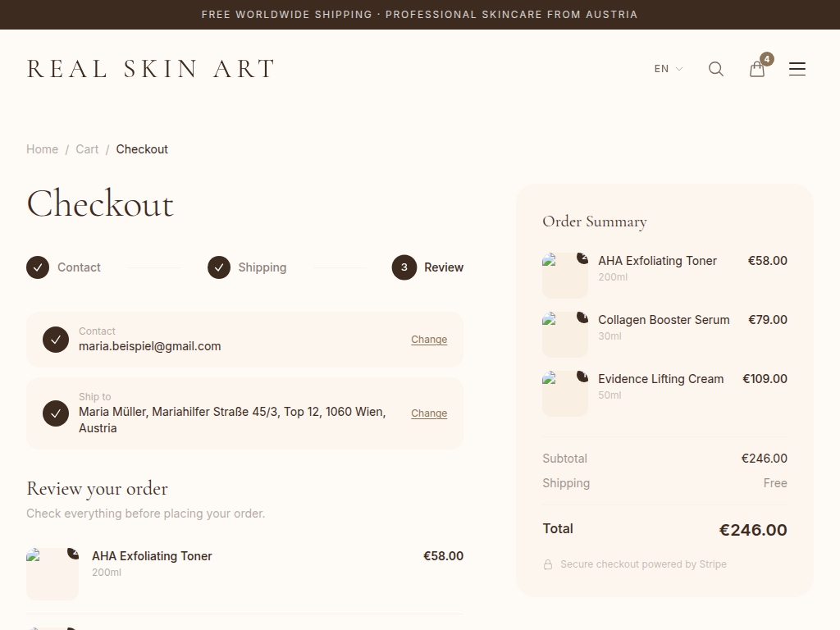The width and height of the screenshot is (840, 630).
Task: Click Collagen Booster Serum thumbnail in summary
Action: click(565, 335)
